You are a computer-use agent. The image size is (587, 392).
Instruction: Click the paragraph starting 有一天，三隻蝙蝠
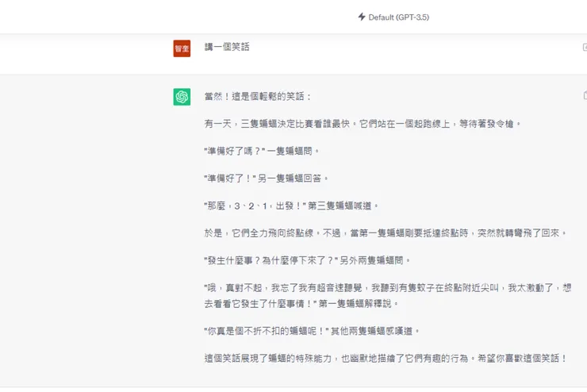click(x=363, y=124)
